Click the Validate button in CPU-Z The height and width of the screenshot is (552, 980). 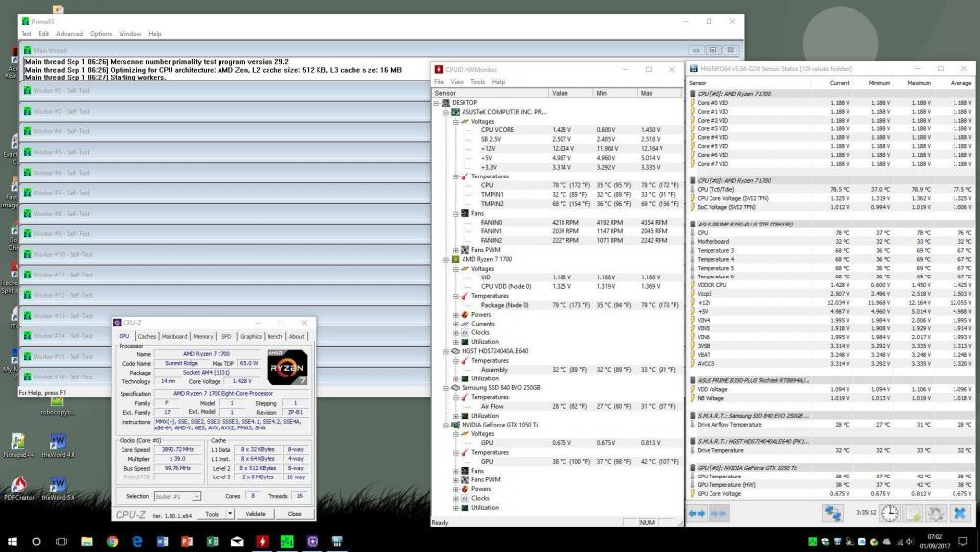click(255, 514)
